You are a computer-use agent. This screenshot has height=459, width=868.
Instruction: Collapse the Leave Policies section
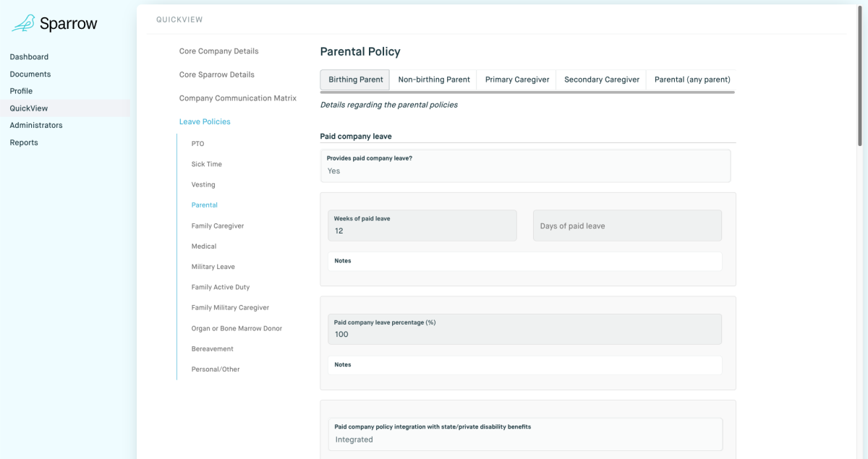pos(205,122)
